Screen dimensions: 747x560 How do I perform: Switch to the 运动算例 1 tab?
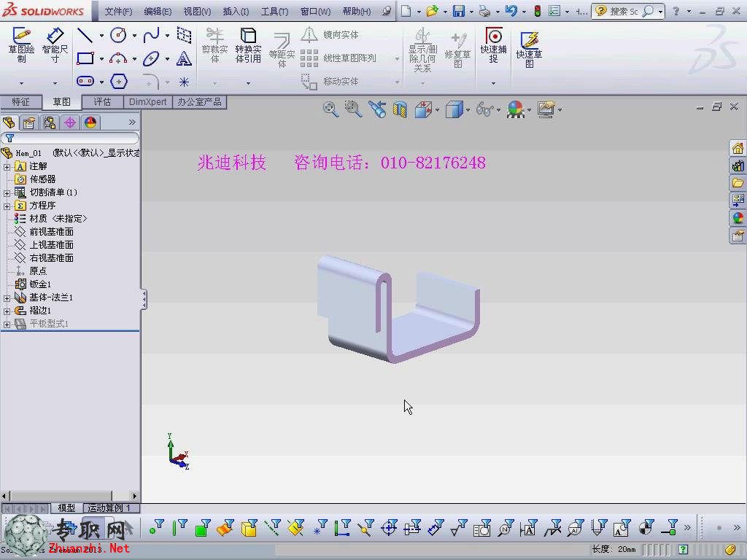click(x=109, y=508)
